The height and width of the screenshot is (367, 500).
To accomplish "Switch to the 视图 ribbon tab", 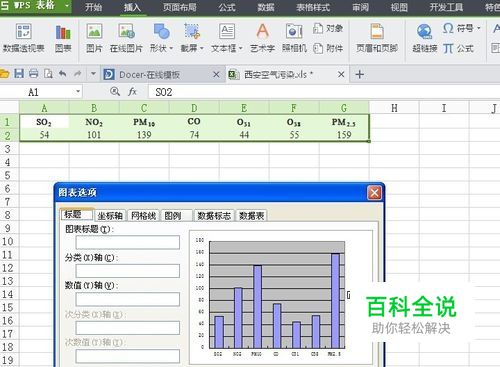I will point(399,7).
